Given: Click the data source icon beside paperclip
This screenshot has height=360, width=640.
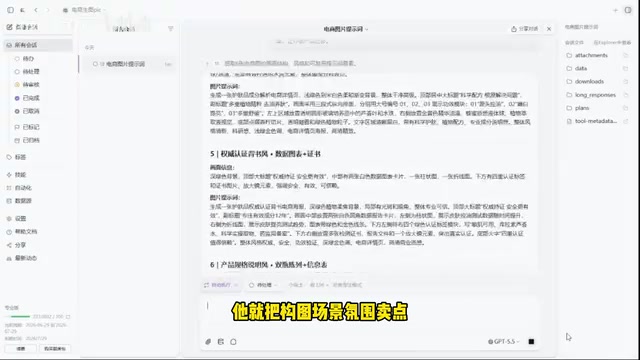Looking at the screenshot, I should coord(221,342).
